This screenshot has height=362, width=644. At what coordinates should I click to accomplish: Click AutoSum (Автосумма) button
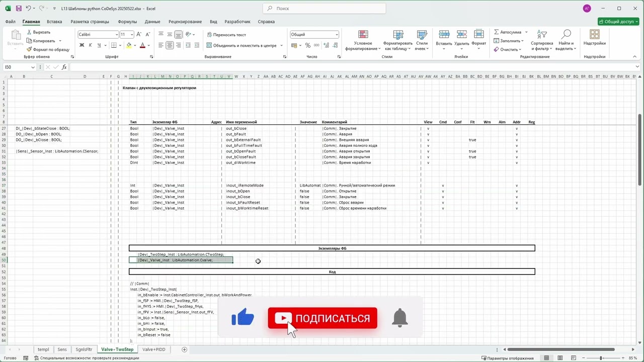click(508, 32)
